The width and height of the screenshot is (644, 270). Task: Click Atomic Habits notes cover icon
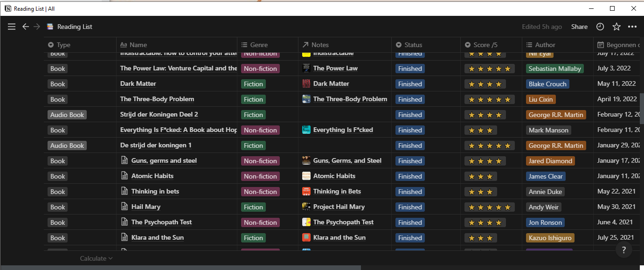click(x=306, y=176)
